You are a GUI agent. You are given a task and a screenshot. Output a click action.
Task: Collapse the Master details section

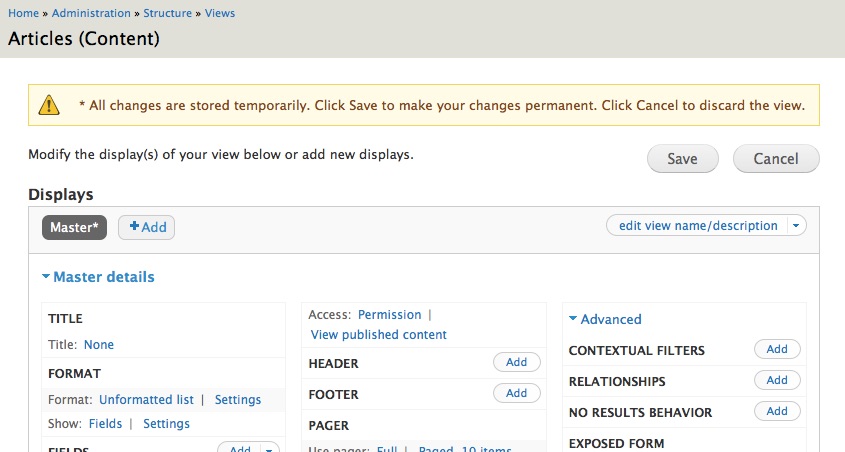pos(98,277)
